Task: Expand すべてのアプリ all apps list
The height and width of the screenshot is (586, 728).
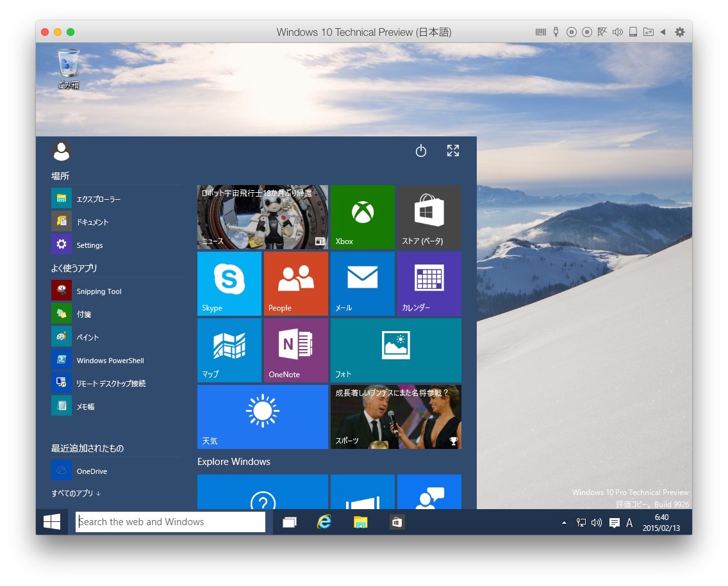Action: [76, 493]
